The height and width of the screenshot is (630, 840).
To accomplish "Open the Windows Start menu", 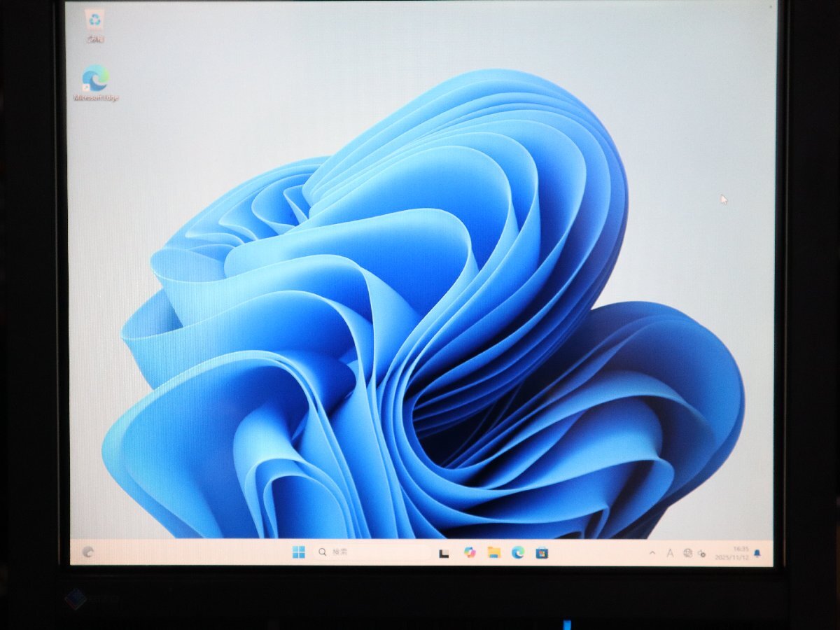I will click(x=299, y=552).
